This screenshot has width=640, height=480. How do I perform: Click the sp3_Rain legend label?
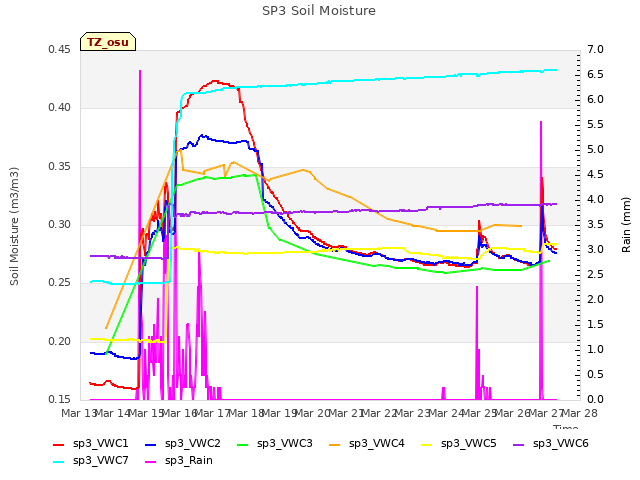click(189, 460)
